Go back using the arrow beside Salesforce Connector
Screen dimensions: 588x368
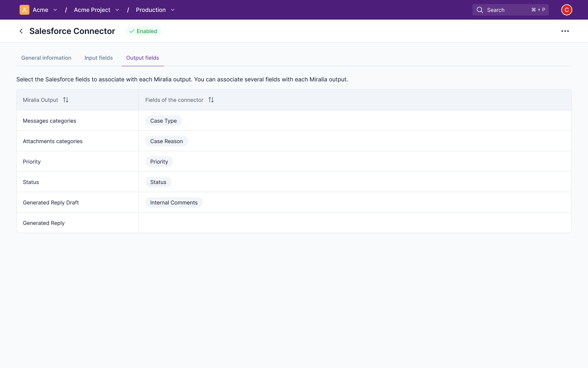[x=21, y=31]
